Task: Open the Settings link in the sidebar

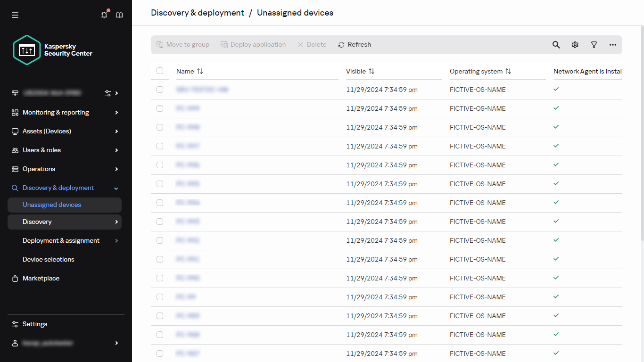Action: coord(34,324)
